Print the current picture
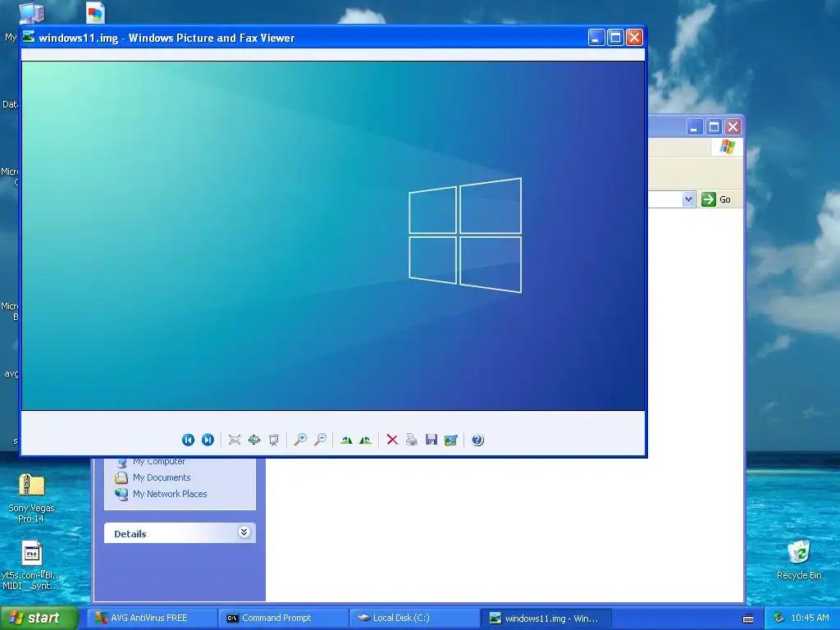 click(x=412, y=440)
